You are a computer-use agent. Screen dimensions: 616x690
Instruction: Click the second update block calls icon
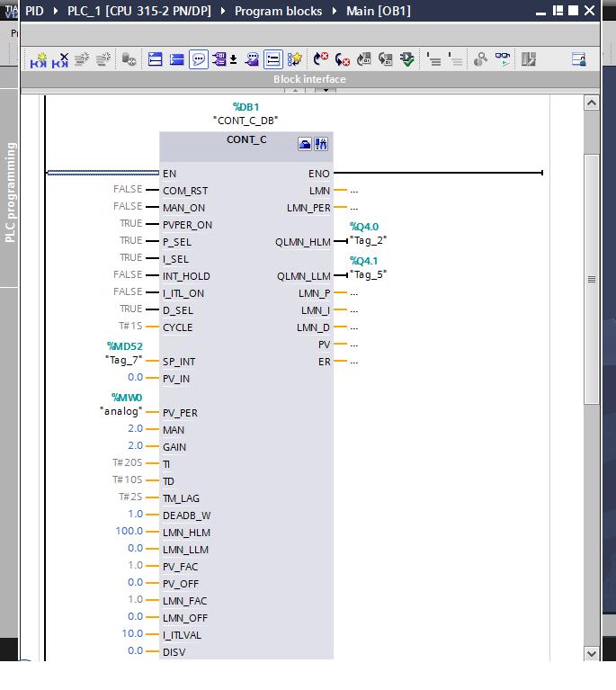coord(386,59)
